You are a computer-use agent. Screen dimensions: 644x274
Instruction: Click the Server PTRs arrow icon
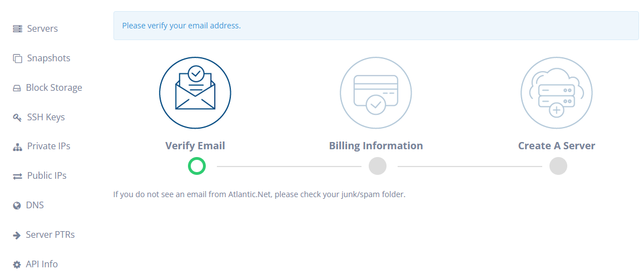coord(17,235)
